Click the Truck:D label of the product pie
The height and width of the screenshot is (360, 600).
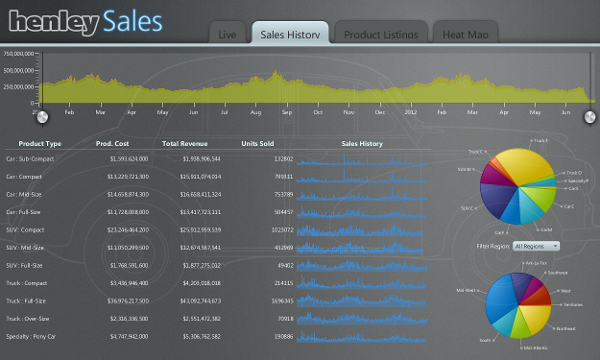pyautogui.click(x=574, y=173)
